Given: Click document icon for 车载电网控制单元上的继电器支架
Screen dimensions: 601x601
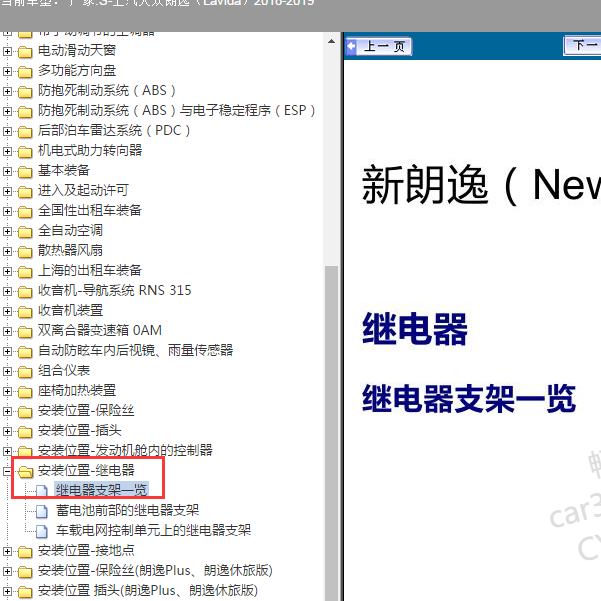Looking at the screenshot, I should (42, 531).
